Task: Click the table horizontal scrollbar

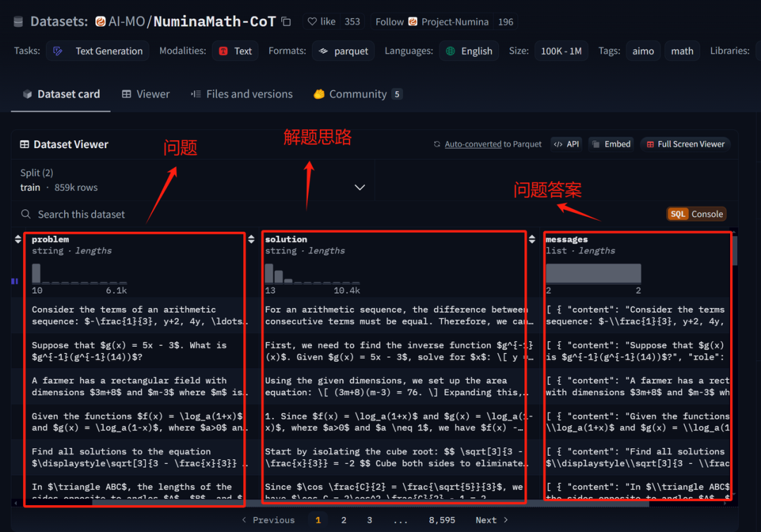Action: 371,503
